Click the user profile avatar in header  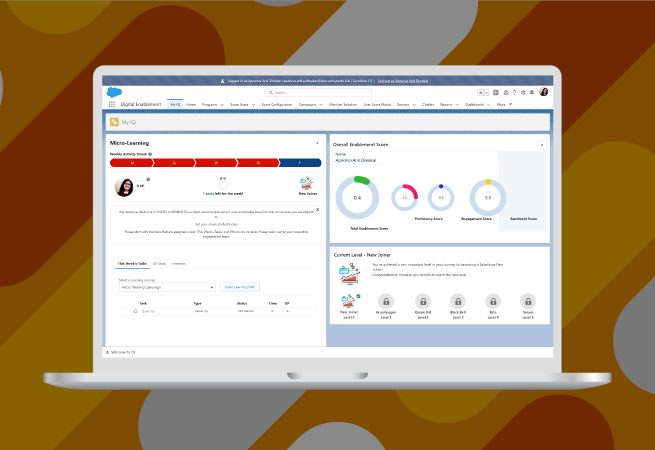pyautogui.click(x=543, y=92)
